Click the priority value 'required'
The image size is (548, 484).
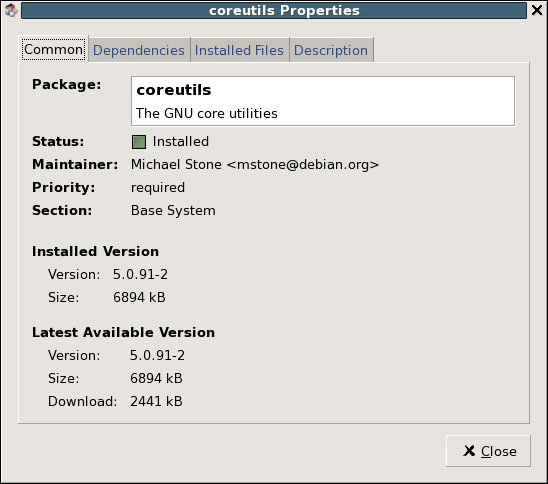point(158,188)
